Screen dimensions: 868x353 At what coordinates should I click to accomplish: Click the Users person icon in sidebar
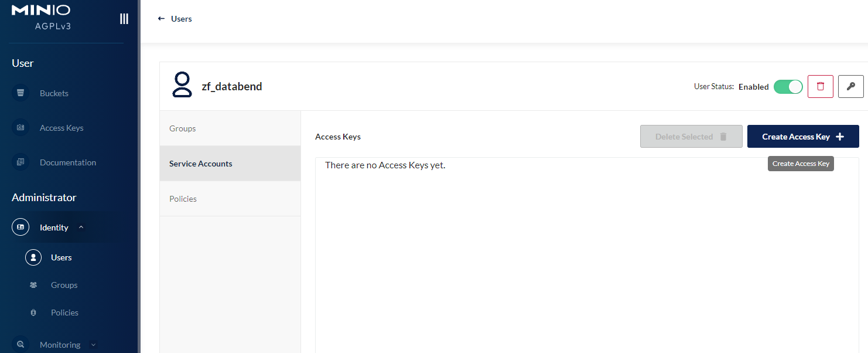point(33,257)
